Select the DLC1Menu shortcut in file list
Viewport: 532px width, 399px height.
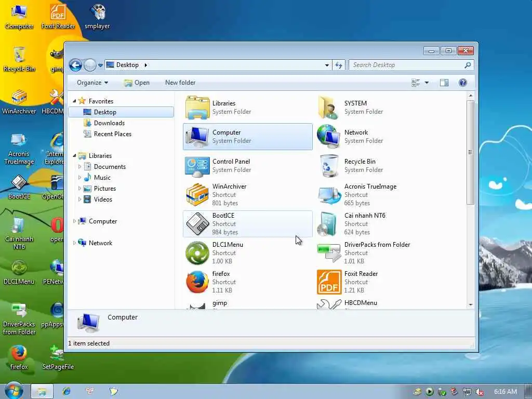point(248,253)
